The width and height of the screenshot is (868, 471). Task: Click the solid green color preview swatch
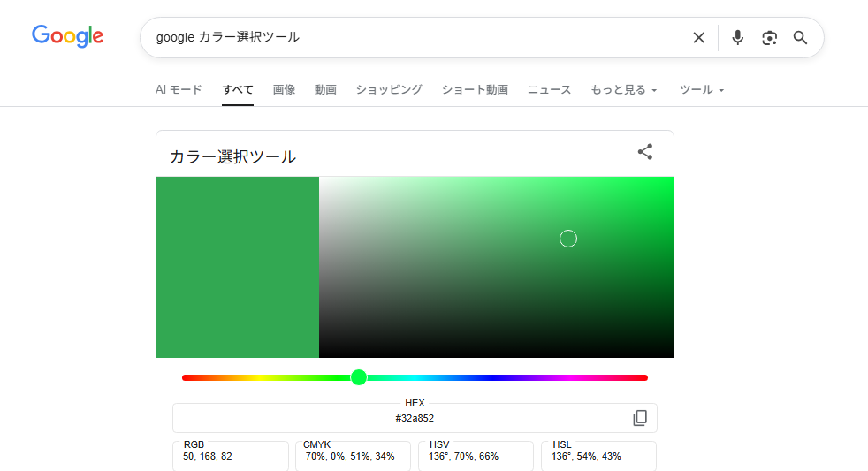237,267
